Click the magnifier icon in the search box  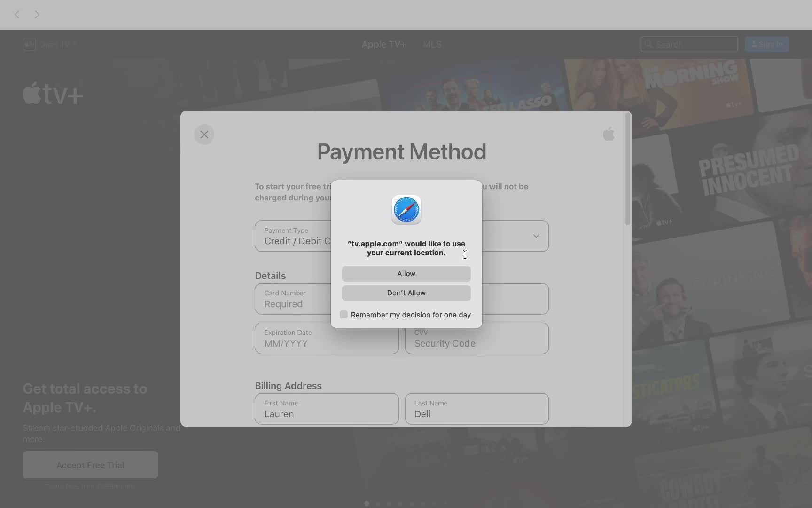pyautogui.click(x=649, y=44)
